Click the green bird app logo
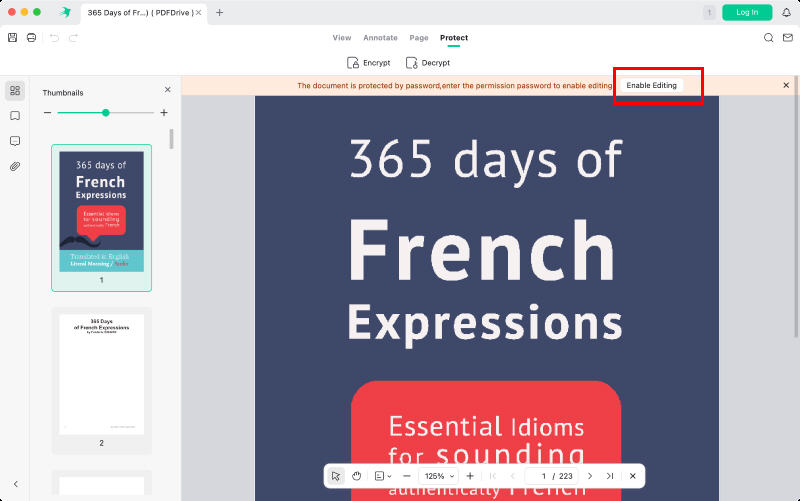 pos(65,12)
